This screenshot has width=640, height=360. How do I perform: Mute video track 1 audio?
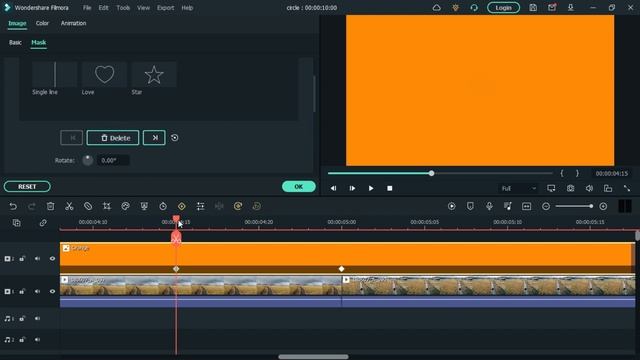tap(37, 291)
